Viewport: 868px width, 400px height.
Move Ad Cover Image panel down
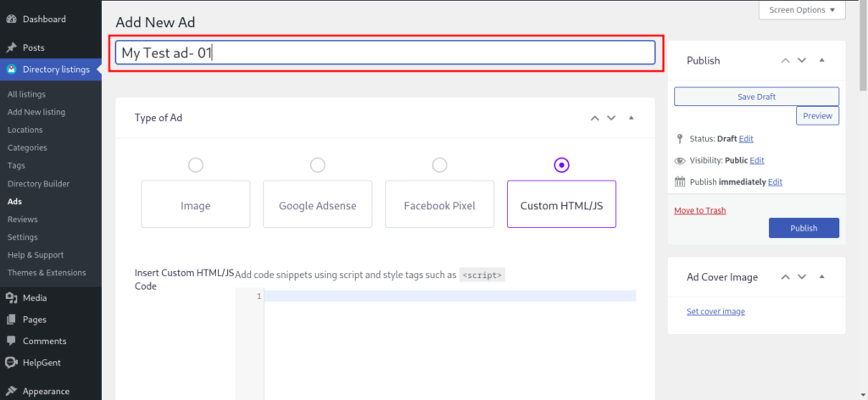click(802, 277)
